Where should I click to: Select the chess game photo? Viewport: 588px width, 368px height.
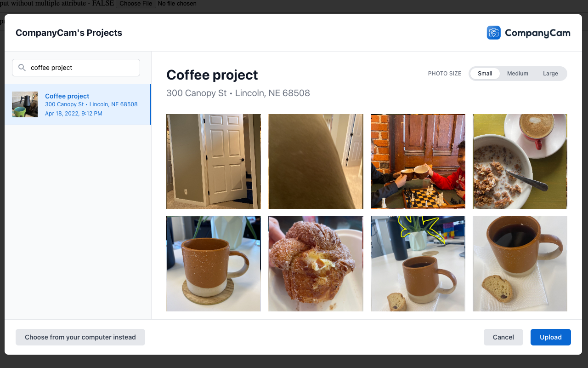(418, 161)
